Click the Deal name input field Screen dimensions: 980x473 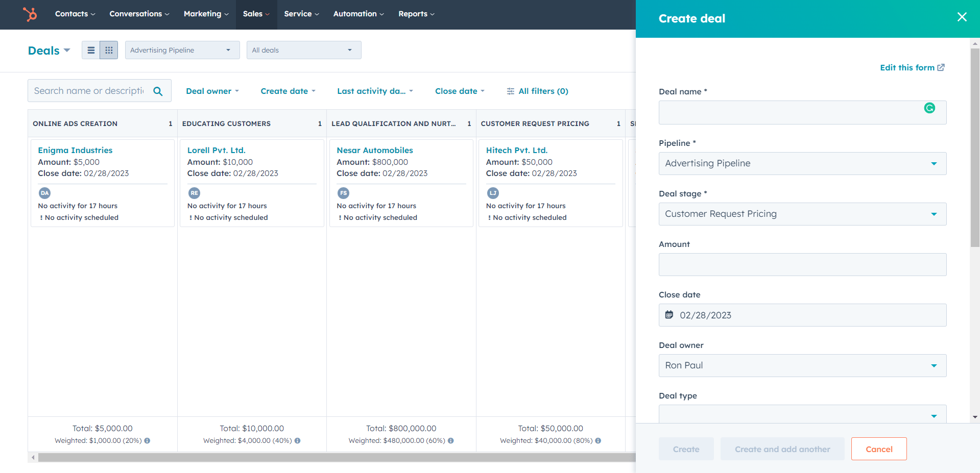coord(802,112)
